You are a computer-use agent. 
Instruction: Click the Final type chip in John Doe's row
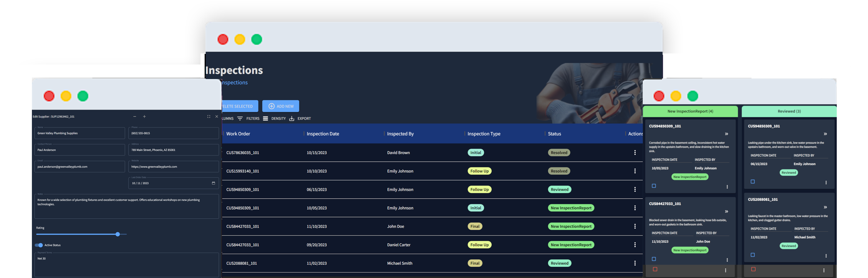(x=475, y=226)
